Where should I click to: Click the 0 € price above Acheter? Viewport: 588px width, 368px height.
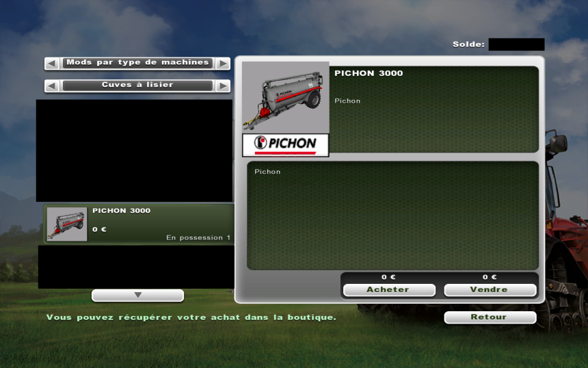pyautogui.click(x=388, y=277)
